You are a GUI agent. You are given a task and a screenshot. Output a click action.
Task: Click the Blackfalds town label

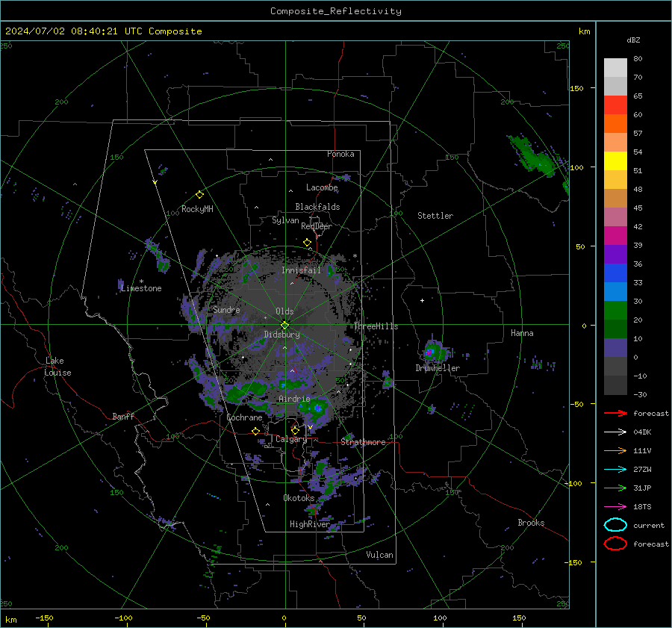point(317,207)
